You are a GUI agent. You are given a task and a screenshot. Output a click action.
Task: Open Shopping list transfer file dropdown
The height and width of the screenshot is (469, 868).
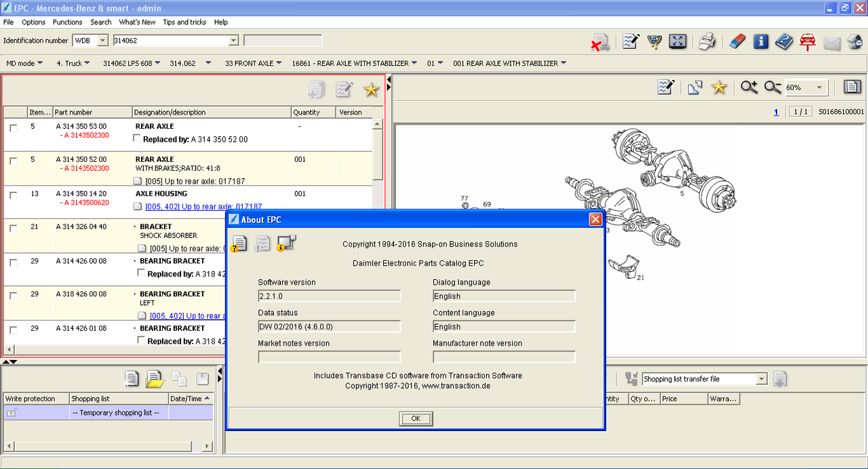(x=762, y=379)
